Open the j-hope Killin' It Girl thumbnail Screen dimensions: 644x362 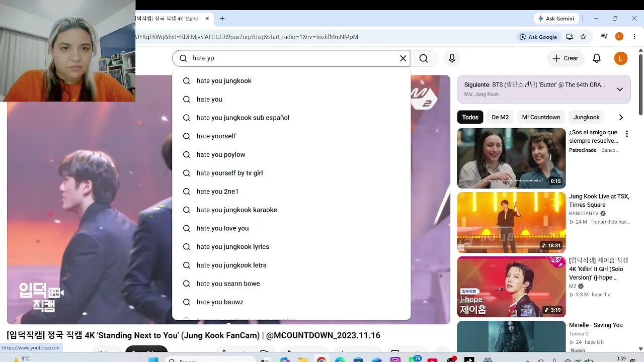[x=511, y=287]
